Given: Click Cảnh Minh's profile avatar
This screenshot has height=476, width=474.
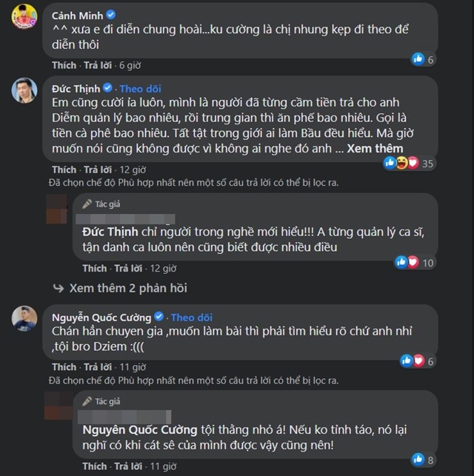Looking at the screenshot, I should [24, 18].
